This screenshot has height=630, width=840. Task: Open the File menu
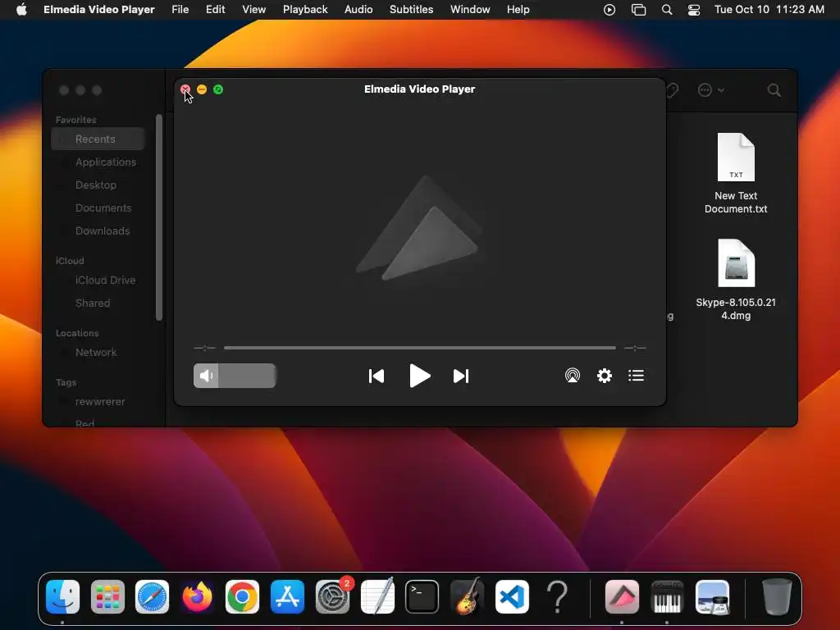coord(180,10)
